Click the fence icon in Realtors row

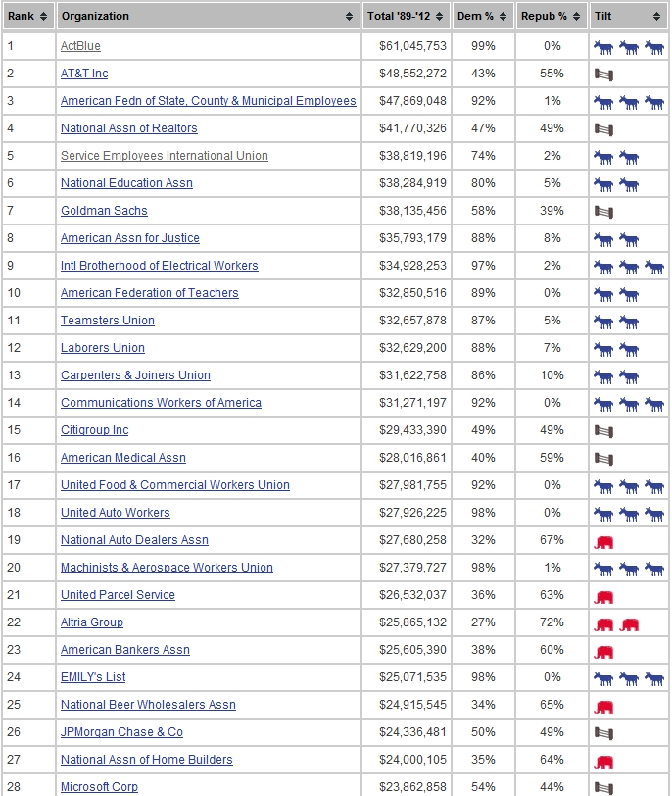click(603, 129)
